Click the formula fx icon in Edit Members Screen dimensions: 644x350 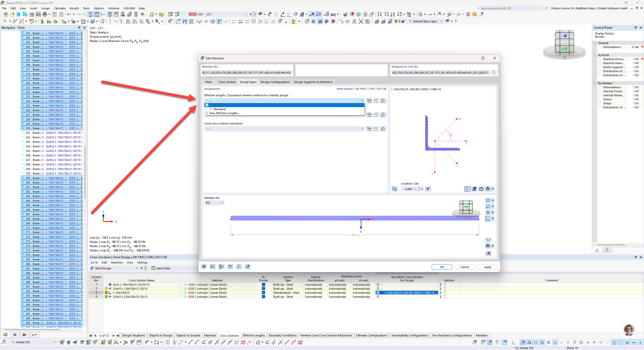pyautogui.click(x=248, y=267)
